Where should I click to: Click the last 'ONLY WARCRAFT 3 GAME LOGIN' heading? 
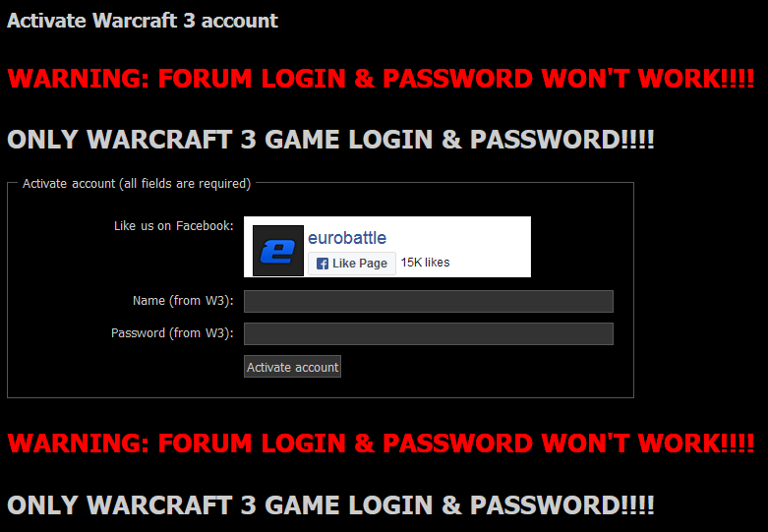(x=330, y=505)
